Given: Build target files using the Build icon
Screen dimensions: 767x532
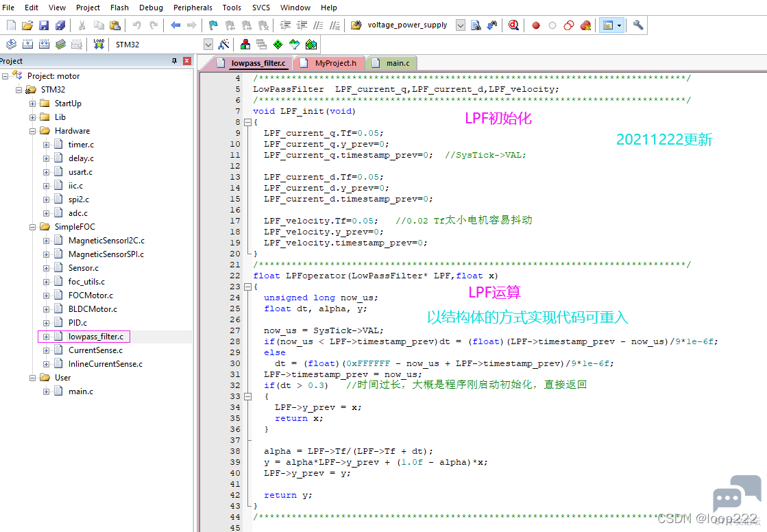Looking at the screenshot, I should point(28,45).
